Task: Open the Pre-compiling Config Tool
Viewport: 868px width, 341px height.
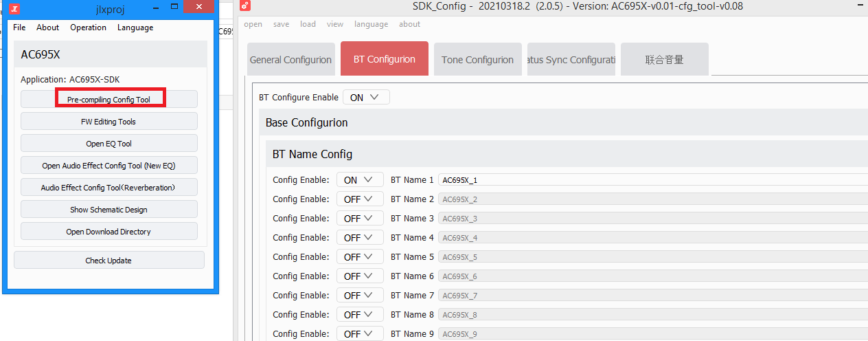Action: (x=109, y=100)
